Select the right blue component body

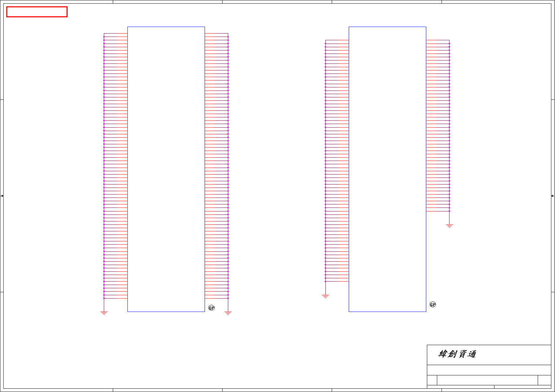387,169
